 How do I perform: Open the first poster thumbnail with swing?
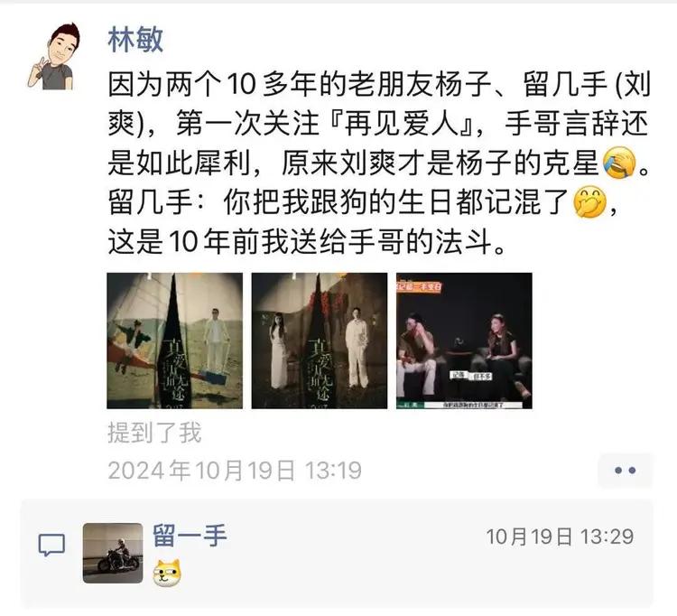175,341
